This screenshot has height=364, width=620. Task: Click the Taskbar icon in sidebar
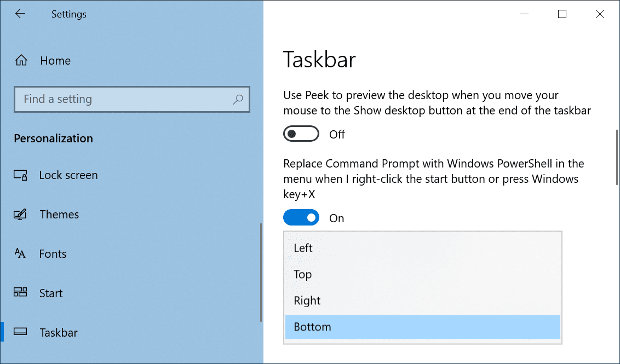21,333
